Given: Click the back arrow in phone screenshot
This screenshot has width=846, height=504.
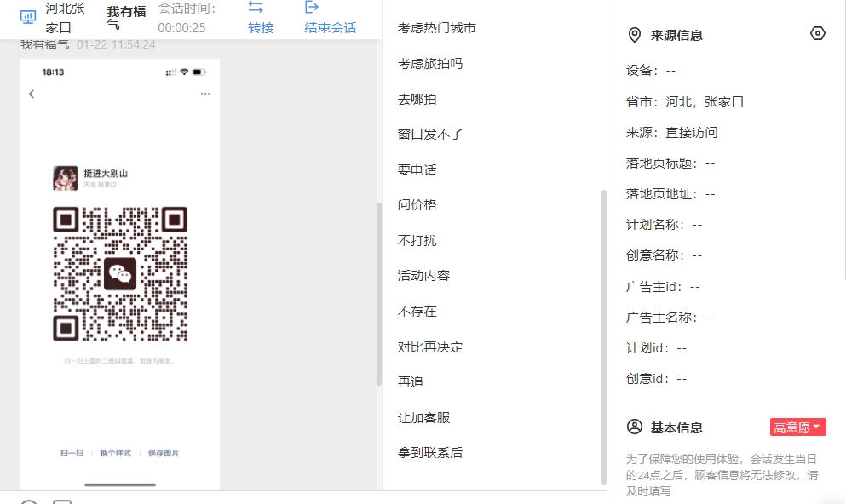Looking at the screenshot, I should [x=32, y=94].
